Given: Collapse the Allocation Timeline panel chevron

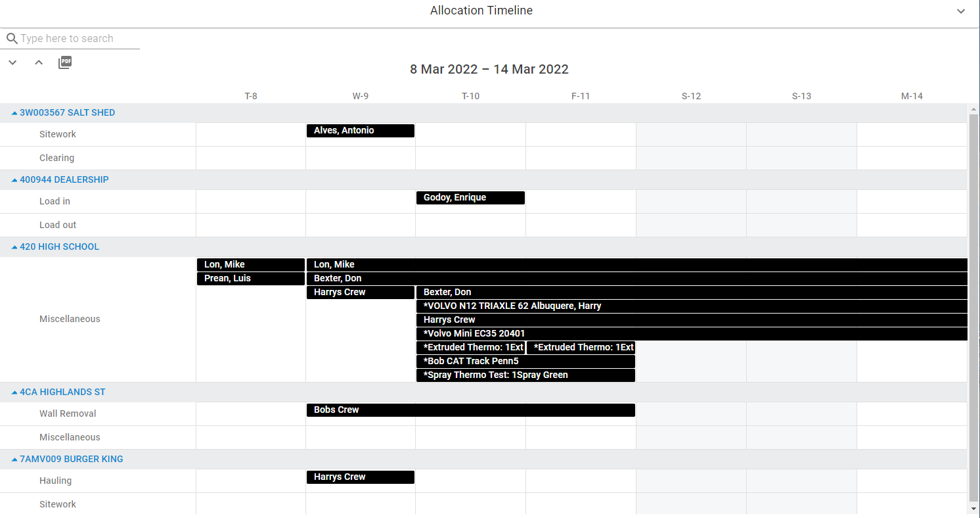Looking at the screenshot, I should tap(961, 11).
